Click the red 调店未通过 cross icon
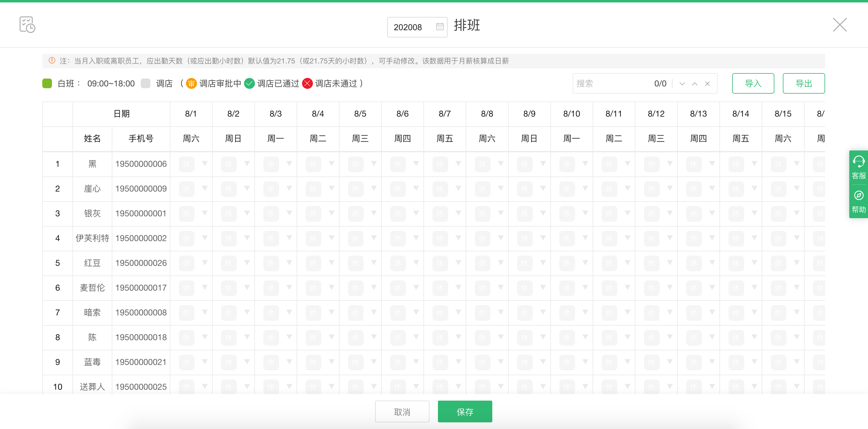 307,83
